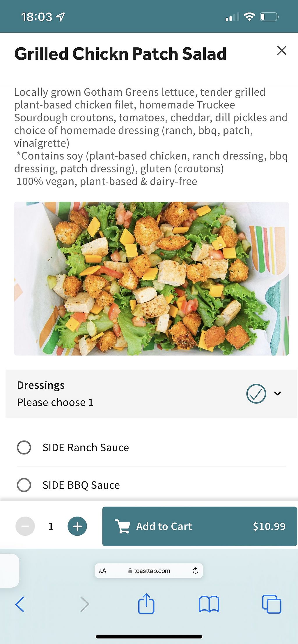Select the SIDE Ranch Sauce radio button
Viewport: 298px width, 644px height.
24,447
